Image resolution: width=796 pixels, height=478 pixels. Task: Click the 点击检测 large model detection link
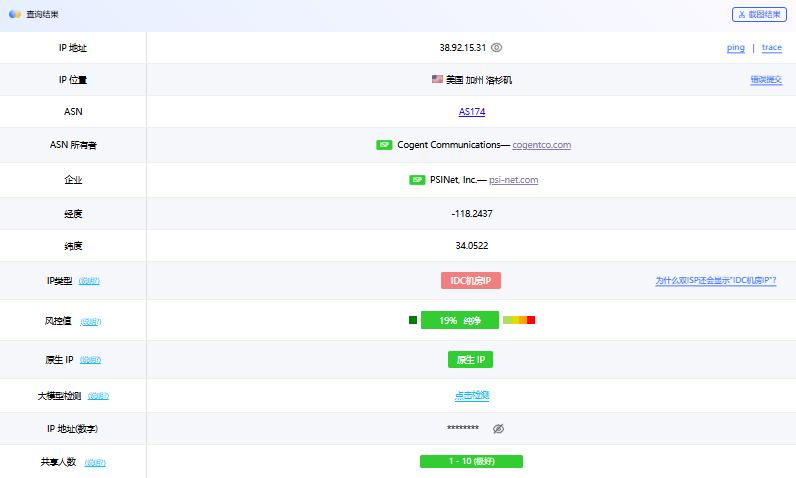click(x=472, y=395)
